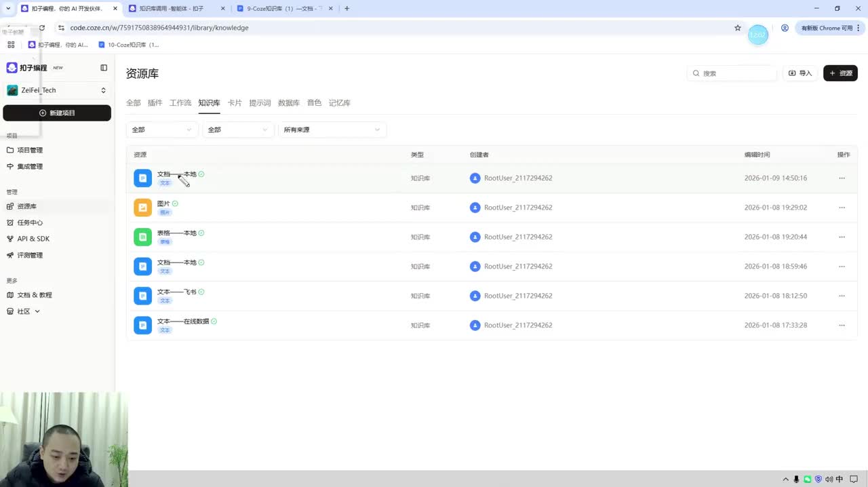Open more actions for 文本——飞书 row
This screenshot has width=868, height=487.
pyautogui.click(x=842, y=296)
